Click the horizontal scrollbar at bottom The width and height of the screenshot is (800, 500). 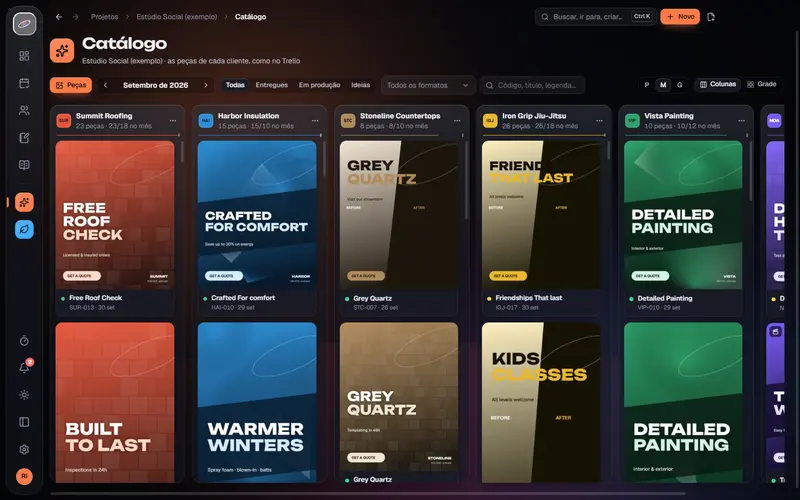coord(367,493)
